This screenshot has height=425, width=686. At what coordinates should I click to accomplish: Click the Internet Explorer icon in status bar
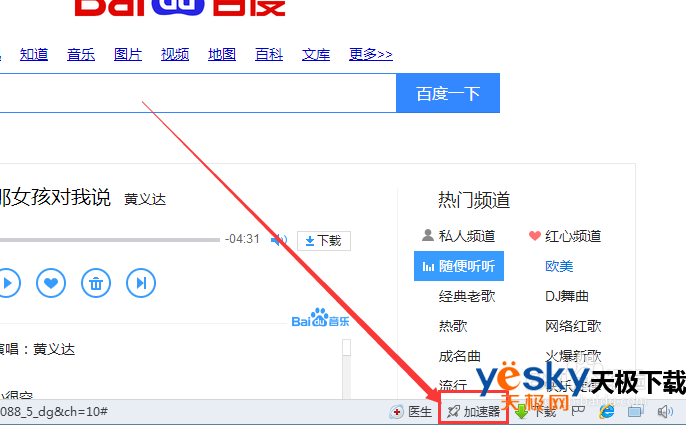pos(607,411)
